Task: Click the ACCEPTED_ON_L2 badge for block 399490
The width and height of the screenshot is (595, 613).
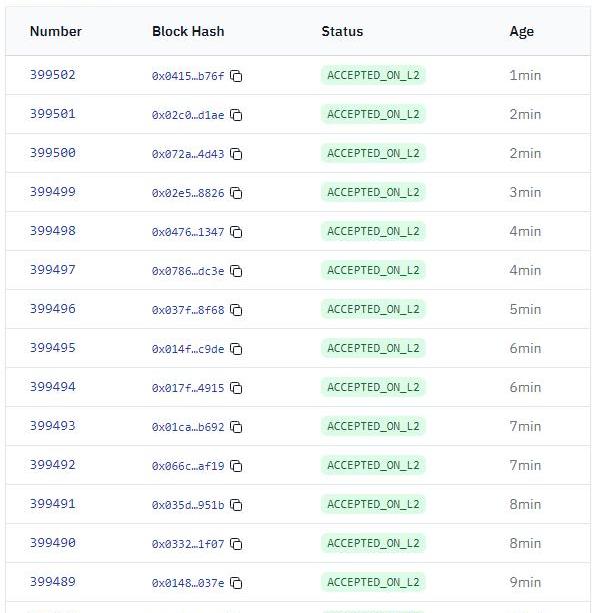Action: [x=373, y=543]
